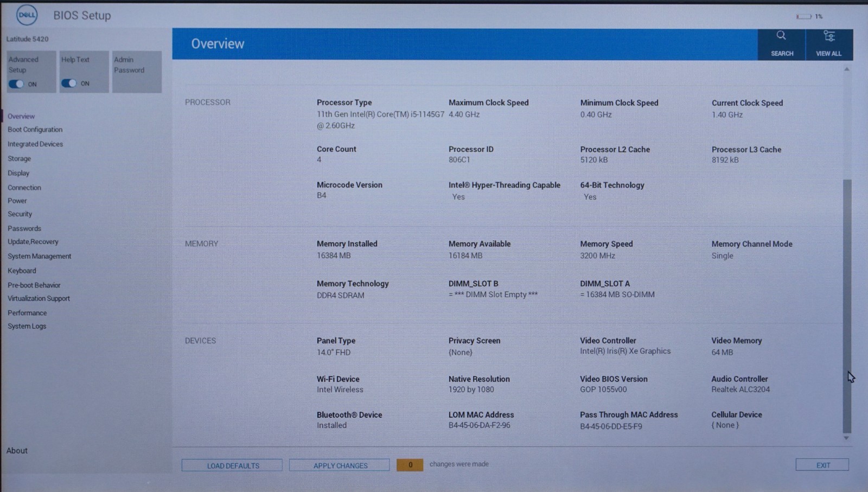Click Memory Installed value 16384 MB
The height and width of the screenshot is (492, 868).
click(x=334, y=255)
